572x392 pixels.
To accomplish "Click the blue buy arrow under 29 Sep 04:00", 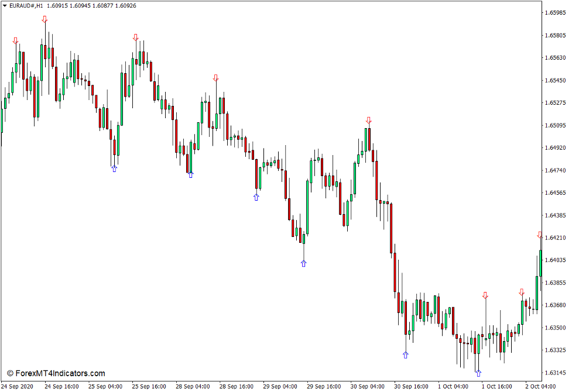I will 256,198.
